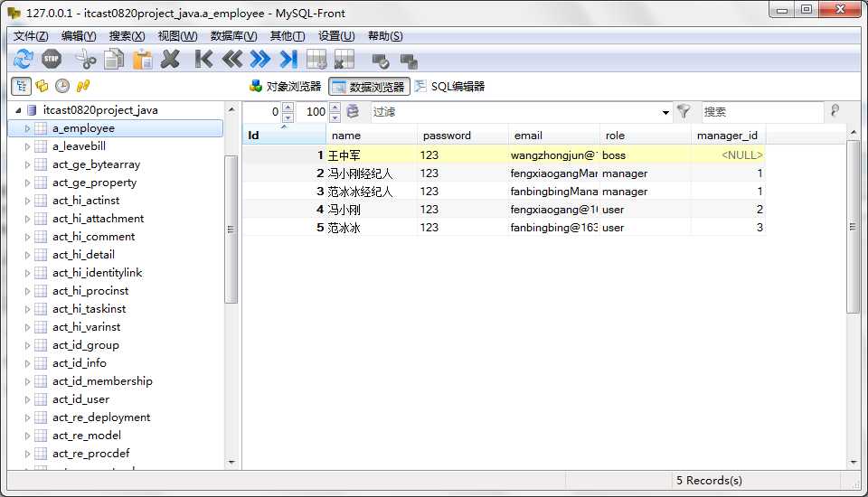Image resolution: width=868 pixels, height=497 pixels.
Task: Select the NULL manager_id cell
Action: [x=728, y=155]
